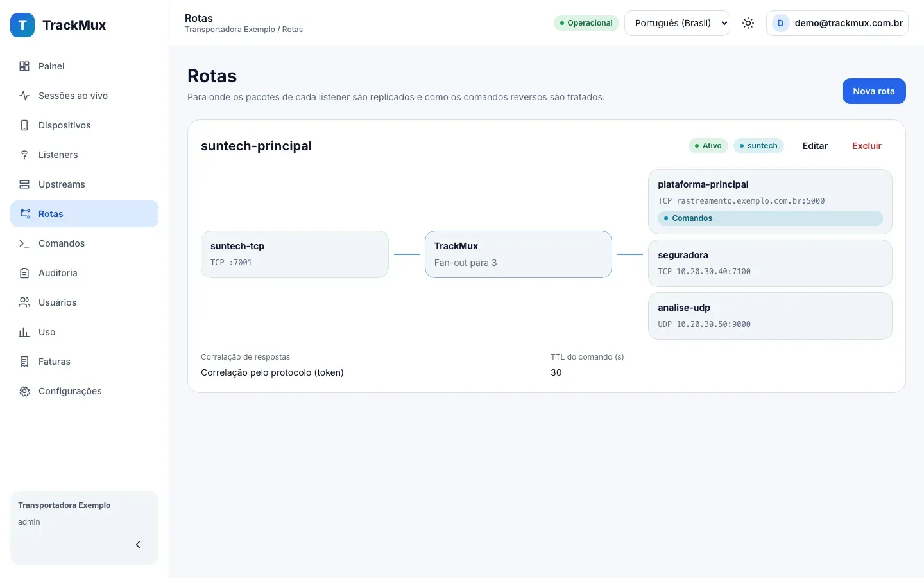The image size is (924, 578).
Task: Click the Uso bar chart icon
Action: click(24, 332)
